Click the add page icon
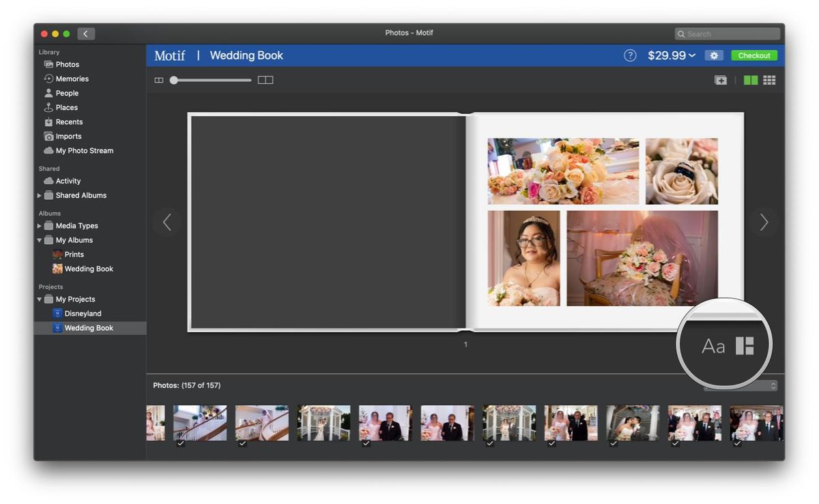Screen dimensions: 819x504 tap(721, 80)
